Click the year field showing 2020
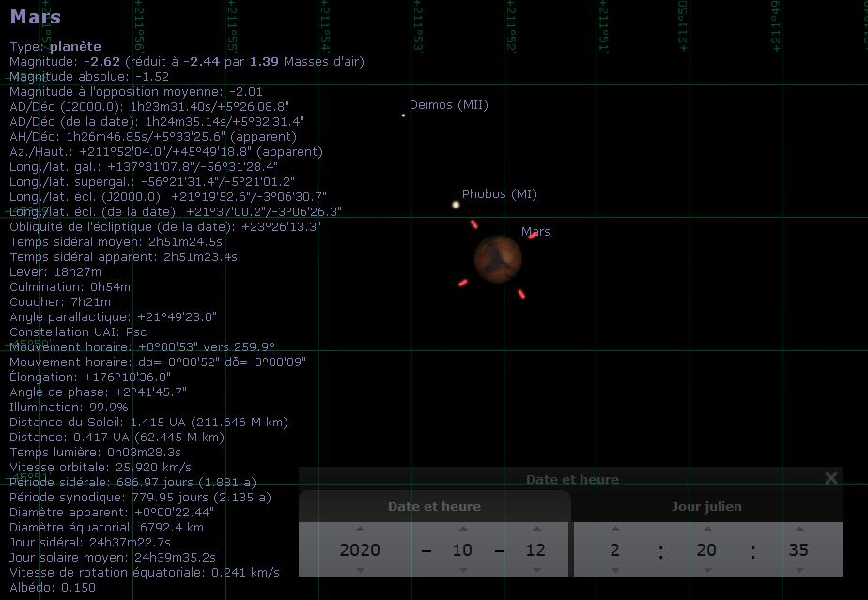 [x=360, y=549]
